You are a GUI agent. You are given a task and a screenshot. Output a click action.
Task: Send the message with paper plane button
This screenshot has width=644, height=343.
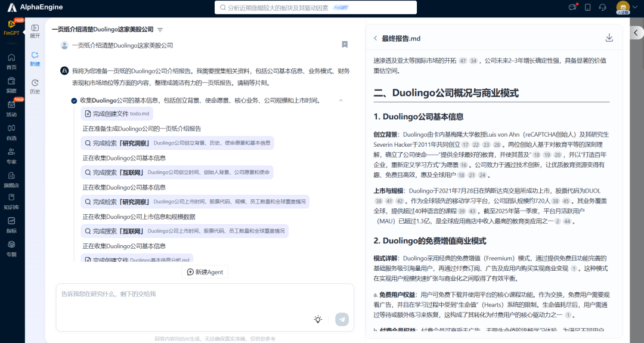[x=342, y=319]
